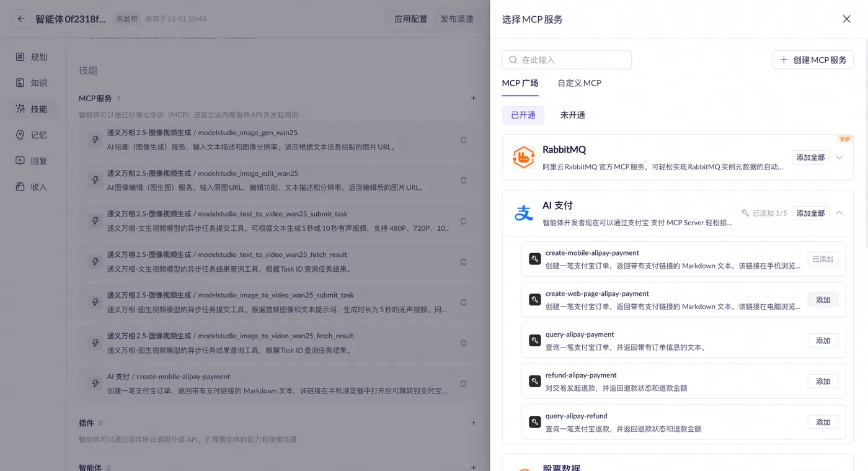Image resolution: width=868 pixels, height=471 pixels.
Task: Switch to the 自定义 MCP tab
Action: click(579, 83)
